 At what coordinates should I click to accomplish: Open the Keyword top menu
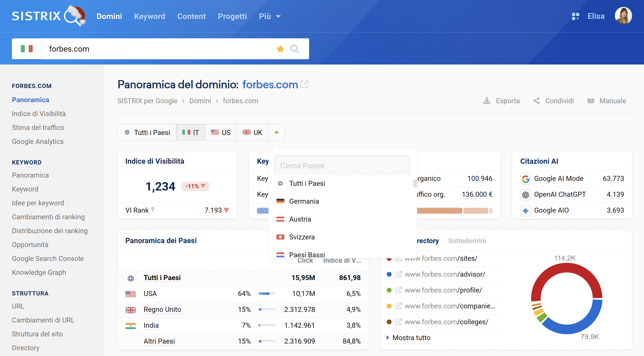pos(150,17)
